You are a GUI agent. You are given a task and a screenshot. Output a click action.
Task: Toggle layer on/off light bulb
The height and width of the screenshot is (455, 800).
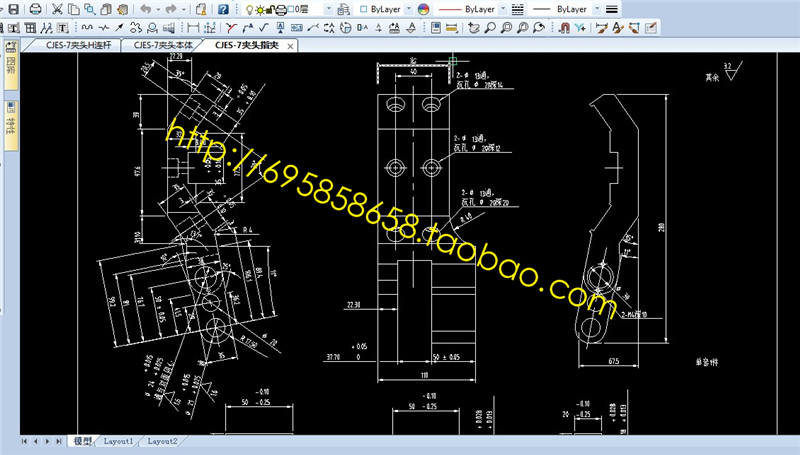(249, 9)
